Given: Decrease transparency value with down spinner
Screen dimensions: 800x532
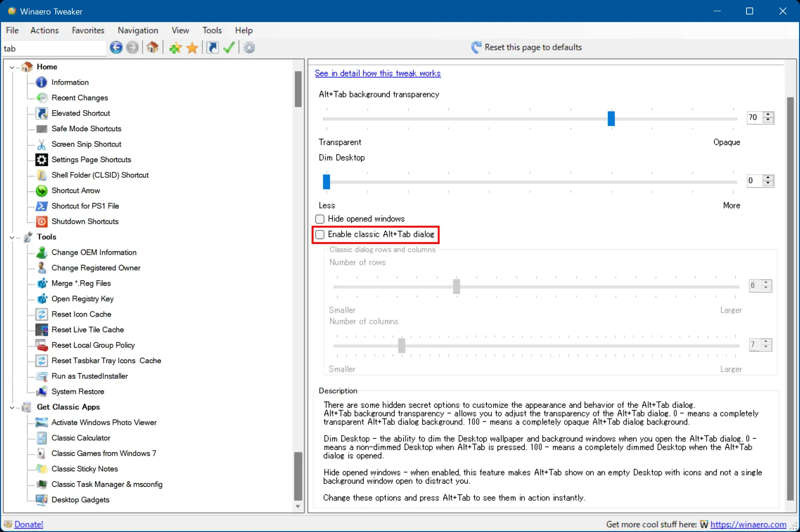Looking at the screenshot, I should click(768, 120).
